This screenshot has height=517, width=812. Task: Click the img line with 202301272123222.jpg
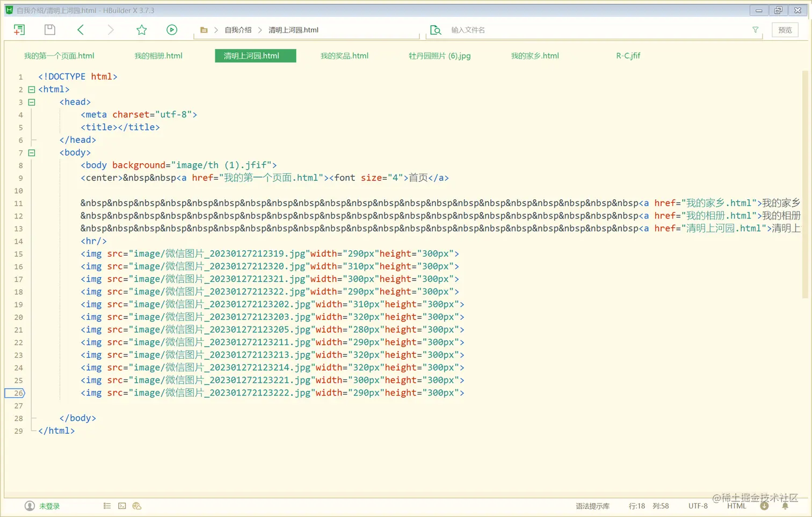(272, 393)
